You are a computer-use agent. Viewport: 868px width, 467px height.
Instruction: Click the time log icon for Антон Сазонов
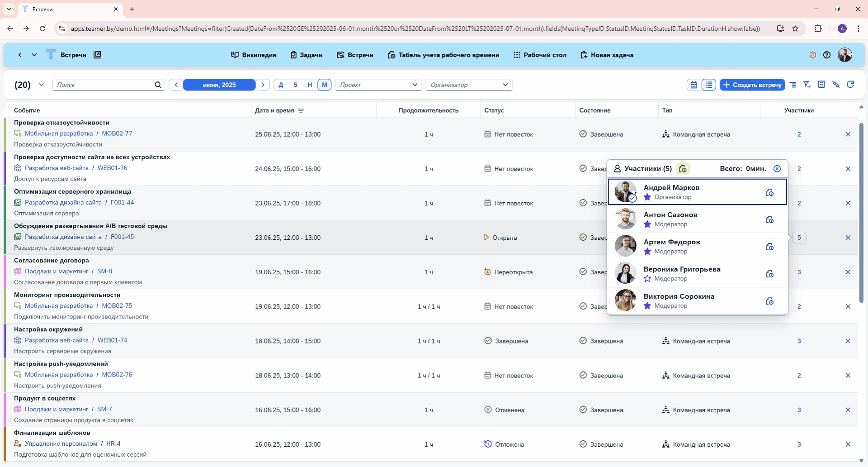click(769, 220)
